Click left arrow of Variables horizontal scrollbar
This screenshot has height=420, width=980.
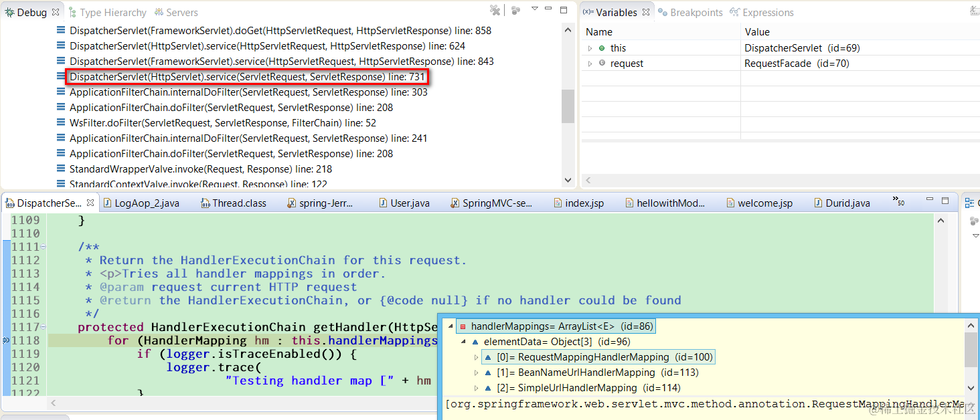pyautogui.click(x=588, y=180)
